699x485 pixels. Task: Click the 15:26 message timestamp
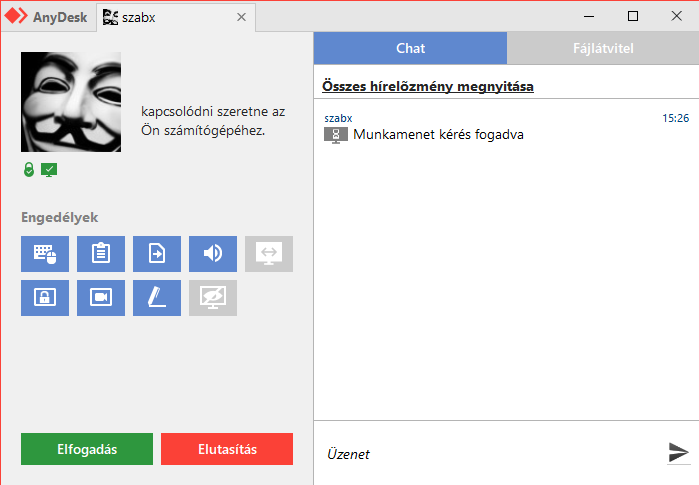675,118
